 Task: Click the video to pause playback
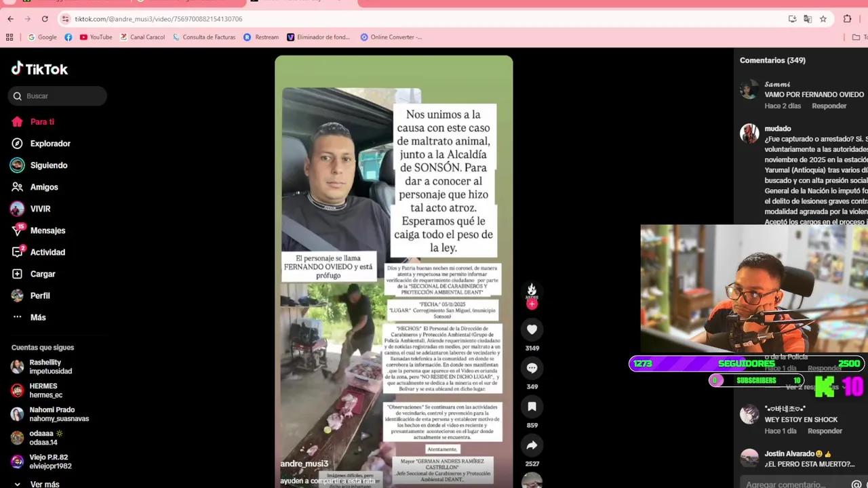394,272
